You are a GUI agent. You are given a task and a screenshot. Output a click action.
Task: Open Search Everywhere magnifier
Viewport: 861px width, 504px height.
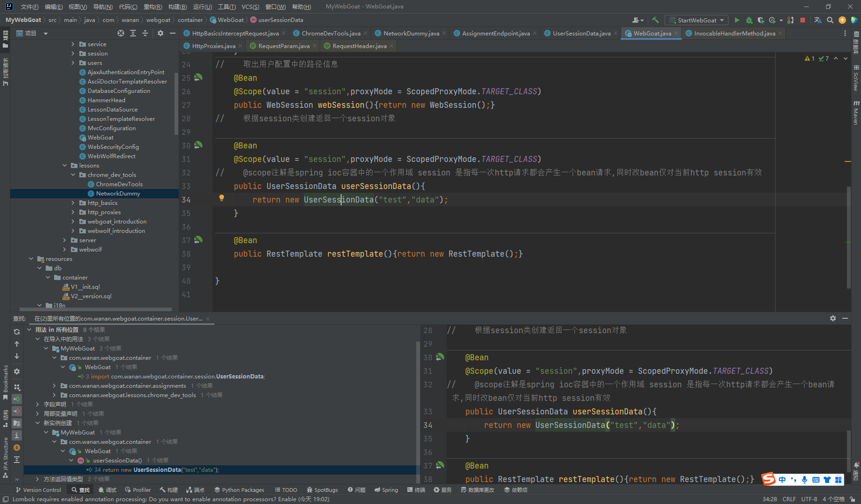(x=830, y=20)
